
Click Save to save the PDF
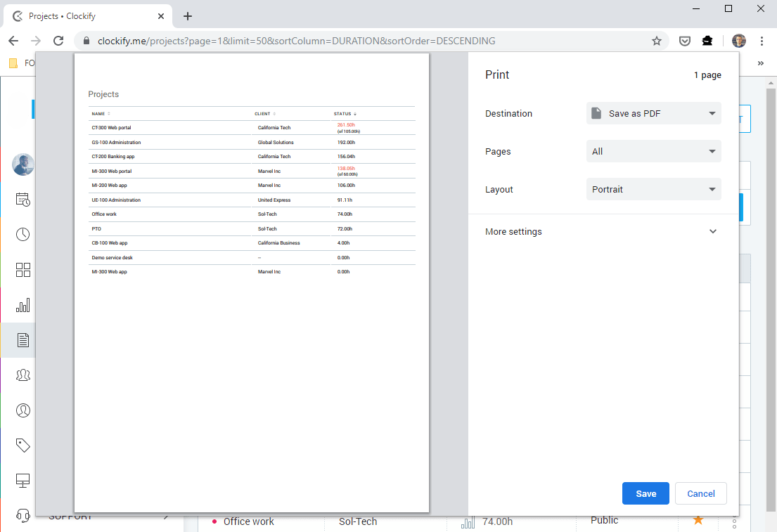point(646,493)
